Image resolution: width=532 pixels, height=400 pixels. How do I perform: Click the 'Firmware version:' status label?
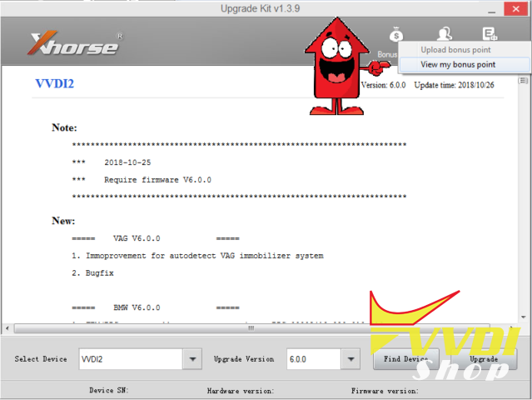tap(385, 391)
